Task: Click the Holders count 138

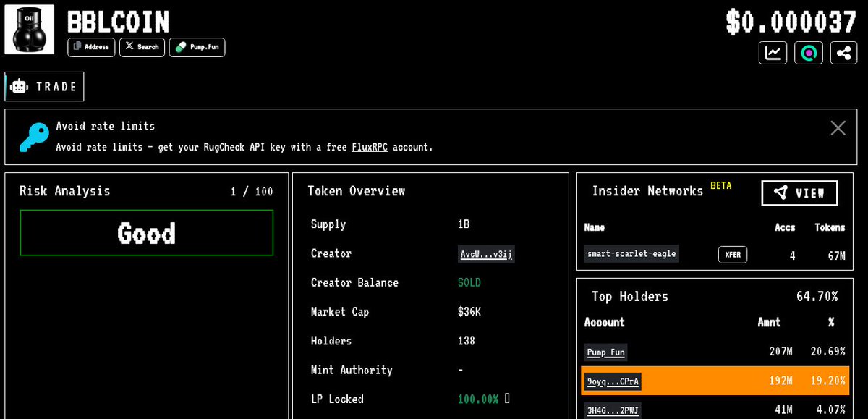Action: 467,341
